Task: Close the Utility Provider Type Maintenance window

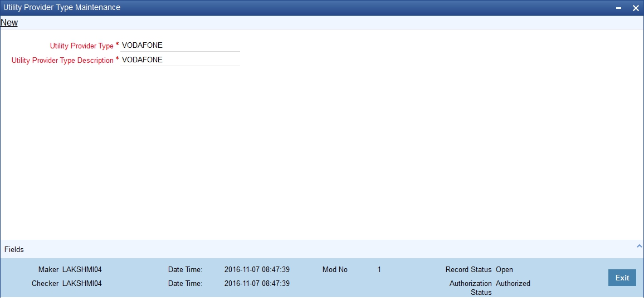Action: pos(636,8)
